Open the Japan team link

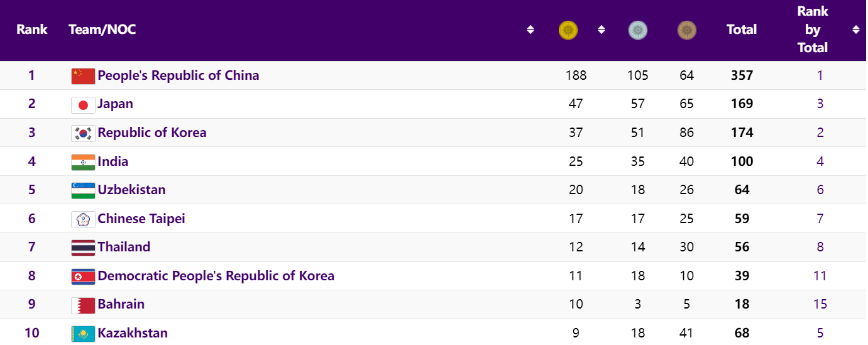(116, 104)
